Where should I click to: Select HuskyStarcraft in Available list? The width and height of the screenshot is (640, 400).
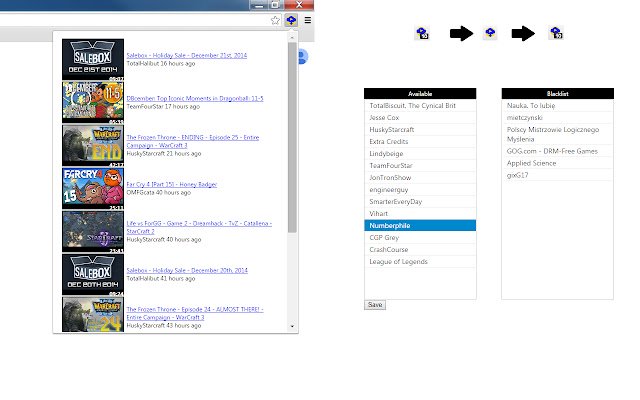[x=420, y=129]
